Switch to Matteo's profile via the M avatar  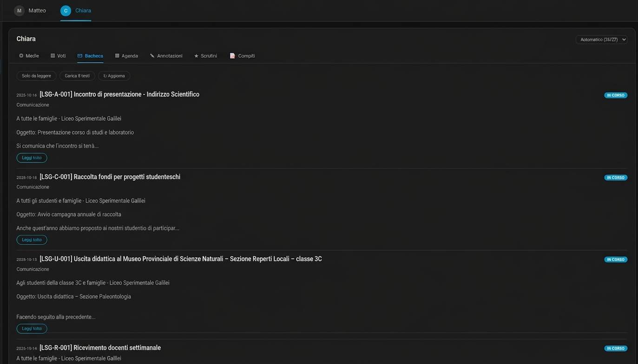(19, 11)
